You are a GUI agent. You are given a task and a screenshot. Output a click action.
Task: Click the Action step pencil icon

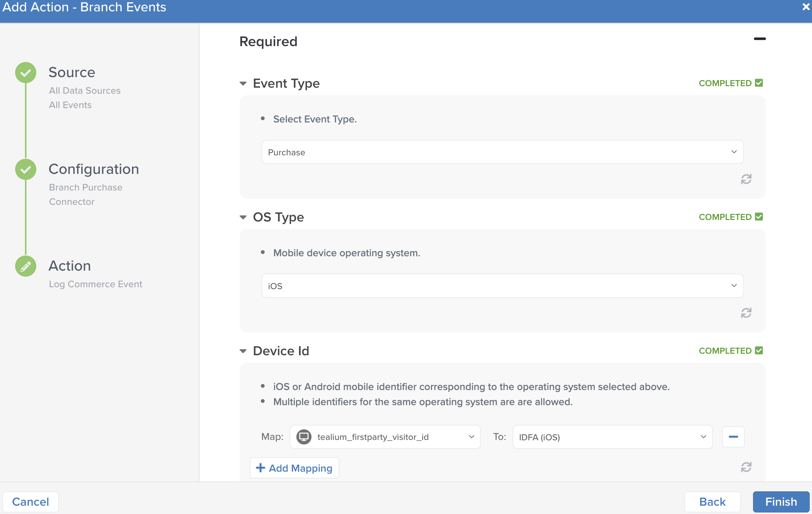click(26, 266)
